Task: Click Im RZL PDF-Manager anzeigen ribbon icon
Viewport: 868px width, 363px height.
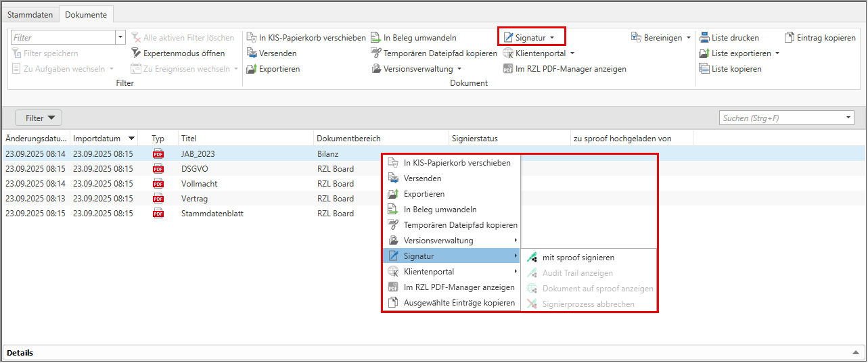Action: coord(508,69)
